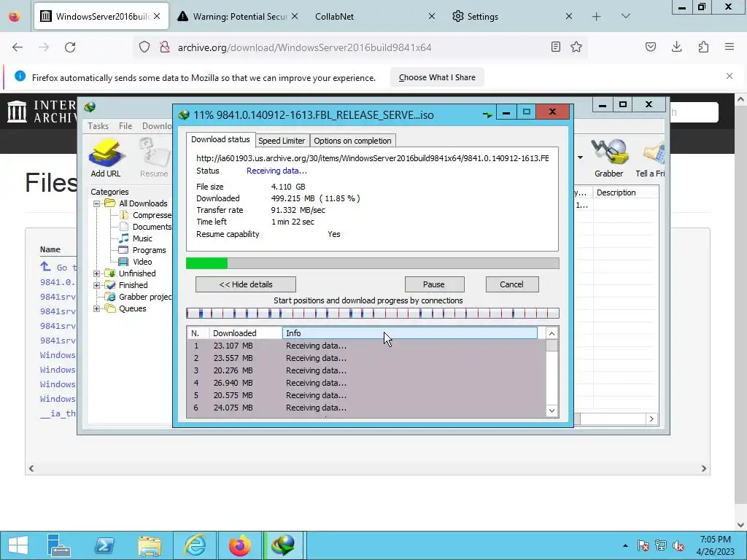This screenshot has height=560, width=747.
Task: Switch to Warning: Potential Security tab
Action: click(x=238, y=17)
